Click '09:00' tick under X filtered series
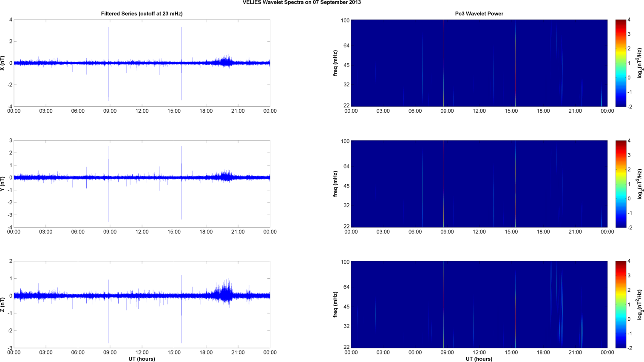The width and height of the screenshot is (644, 362). [110, 111]
